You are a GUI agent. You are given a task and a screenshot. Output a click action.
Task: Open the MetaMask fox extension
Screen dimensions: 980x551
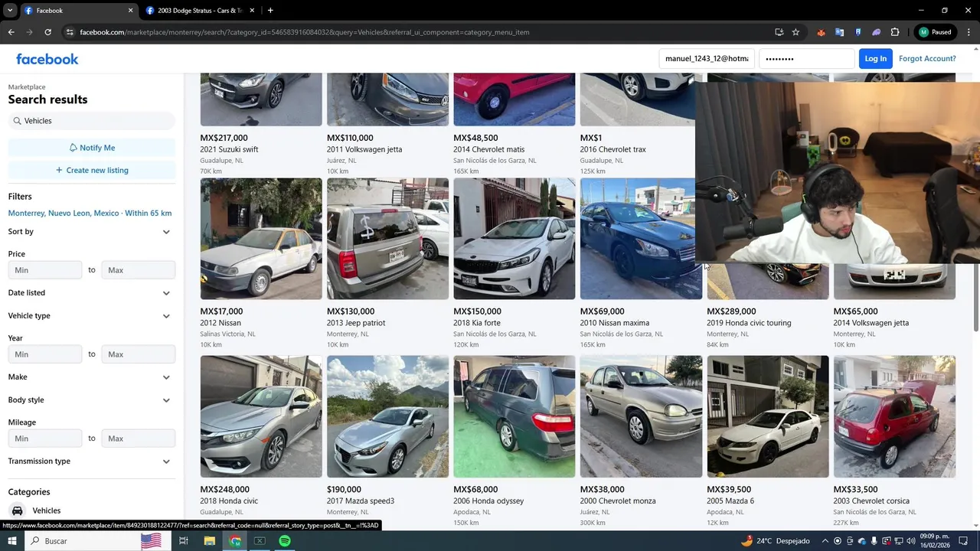click(x=822, y=32)
